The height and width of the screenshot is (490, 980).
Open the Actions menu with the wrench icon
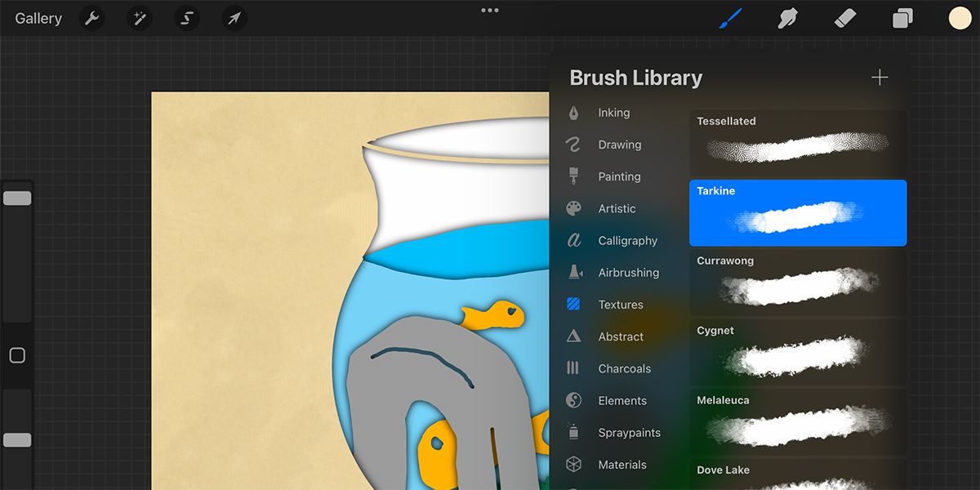[91, 18]
